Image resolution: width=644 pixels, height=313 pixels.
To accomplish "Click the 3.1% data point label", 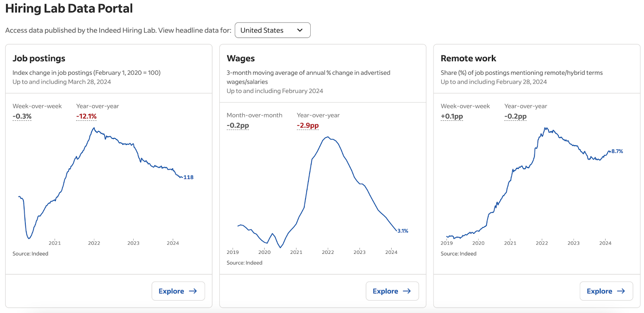I will coord(402,231).
